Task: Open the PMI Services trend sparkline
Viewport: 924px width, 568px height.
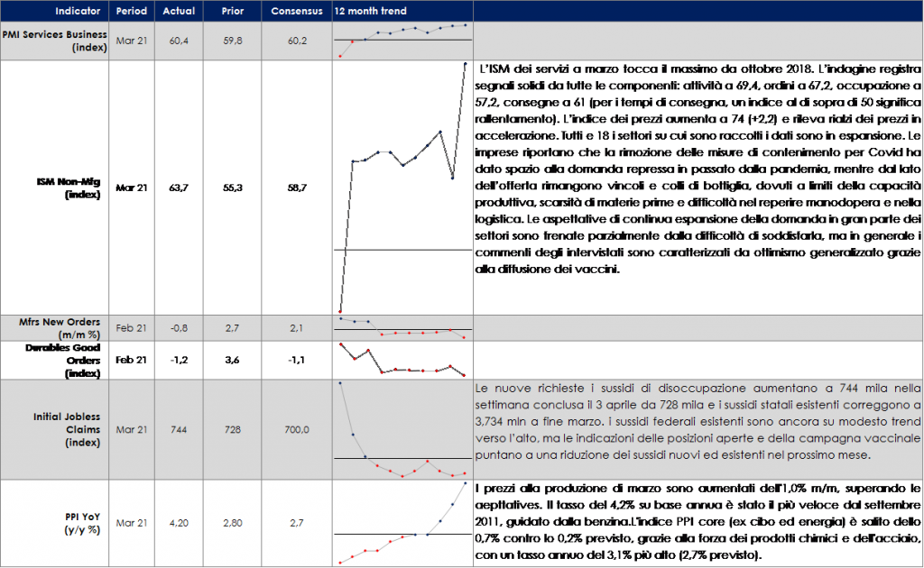Action: (402, 41)
